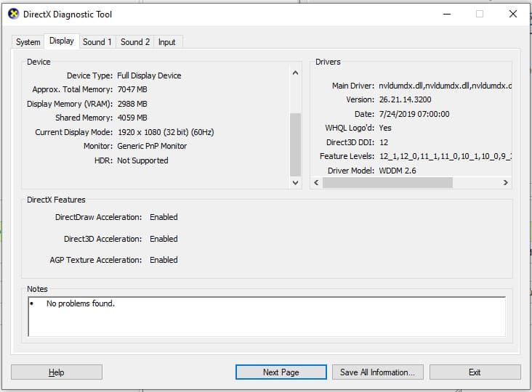Click DirectDraw Acceleration 'Enabled' value
532x392 pixels.
(x=164, y=217)
